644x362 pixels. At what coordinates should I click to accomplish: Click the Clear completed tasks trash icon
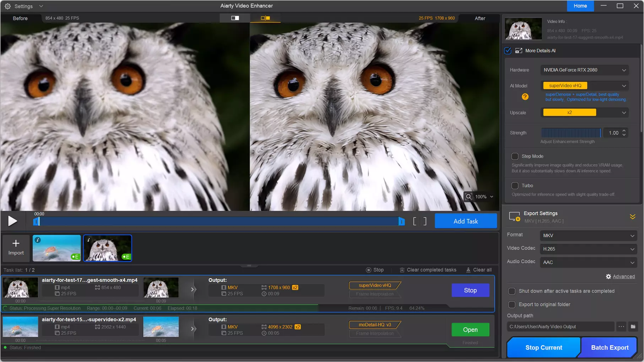pyautogui.click(x=402, y=270)
